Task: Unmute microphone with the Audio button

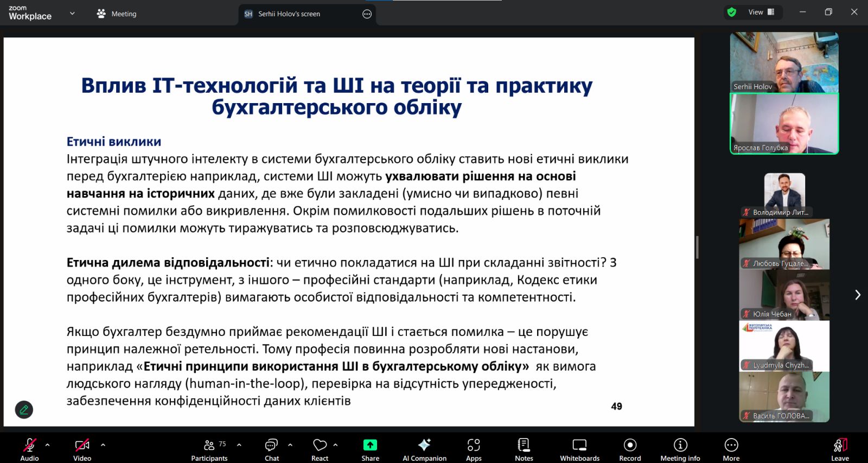Action: [29, 449]
